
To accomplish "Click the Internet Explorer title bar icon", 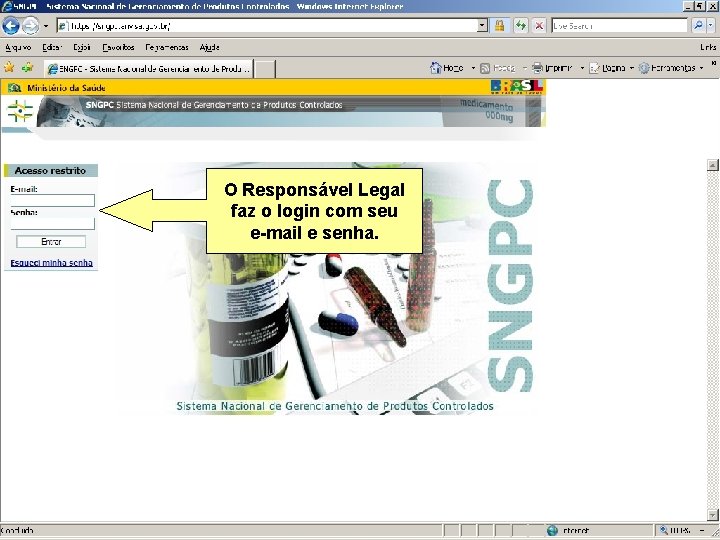I will click(x=6, y=6).
